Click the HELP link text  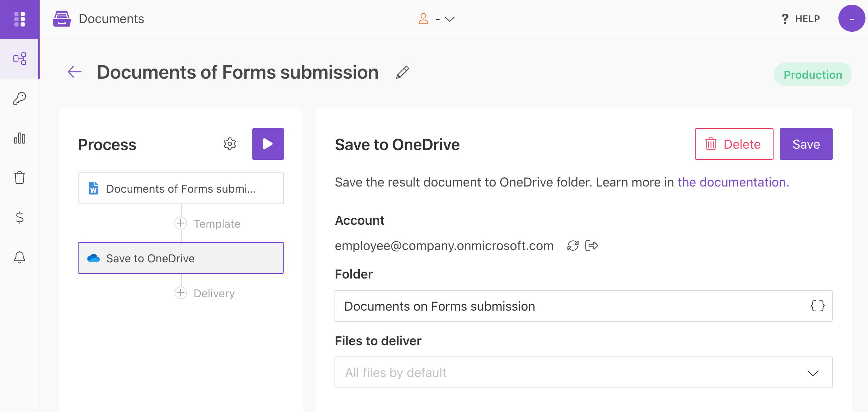click(807, 19)
